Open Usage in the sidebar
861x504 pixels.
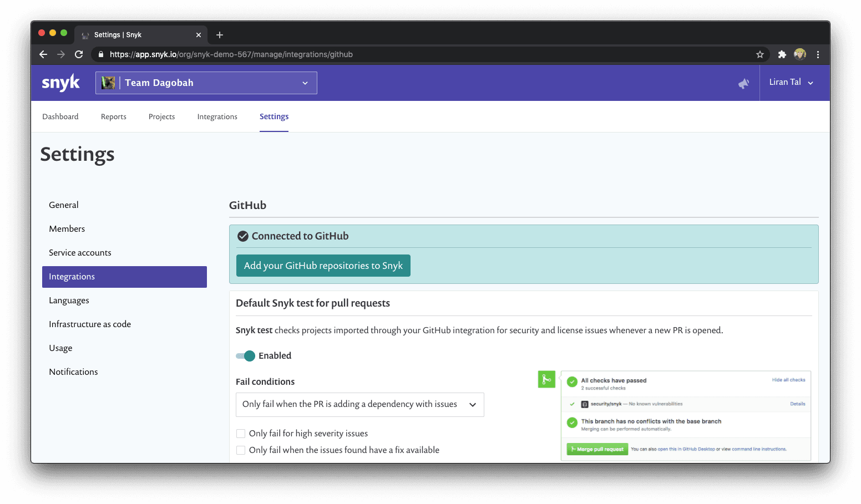[x=60, y=348]
